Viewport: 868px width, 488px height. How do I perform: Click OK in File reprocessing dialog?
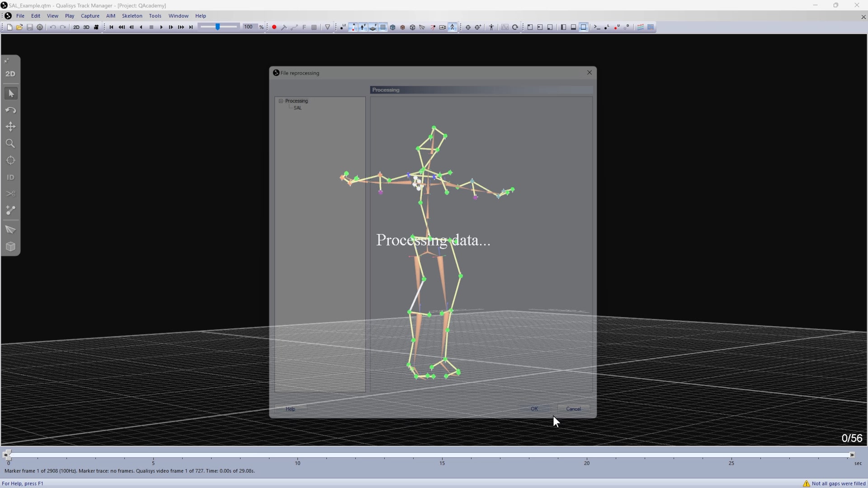click(x=534, y=408)
